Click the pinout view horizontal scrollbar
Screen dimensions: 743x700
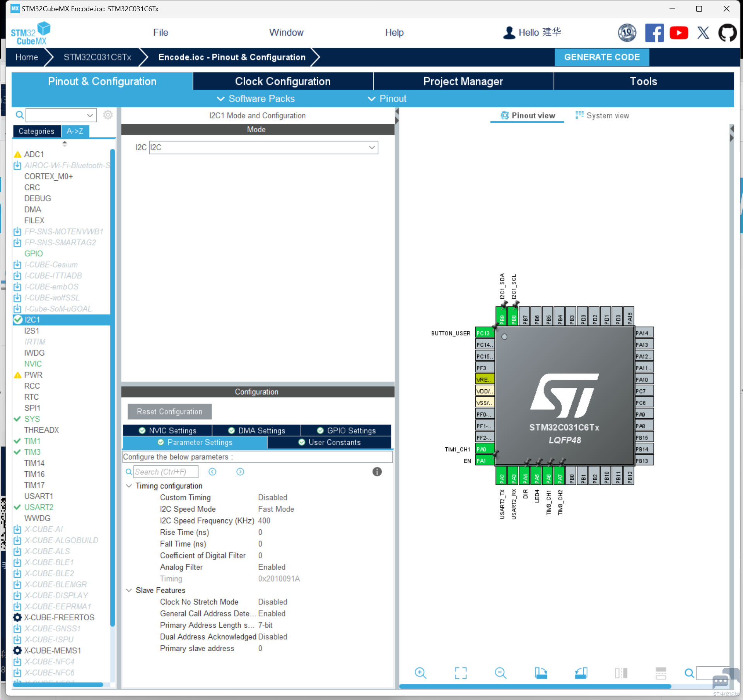(535, 686)
